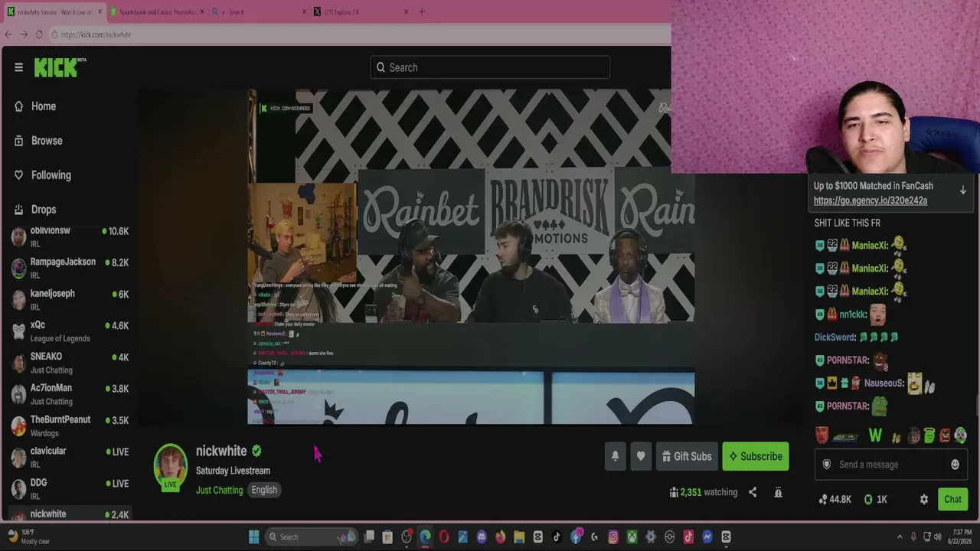Switch to the Explore / X tab

361,11
